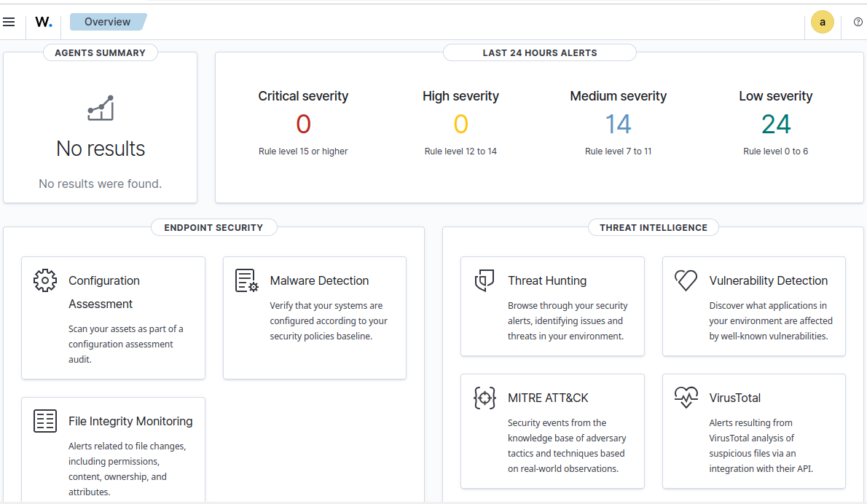Click the File Integrity Monitoring list icon
This screenshot has width=867, height=504.
coord(44,421)
